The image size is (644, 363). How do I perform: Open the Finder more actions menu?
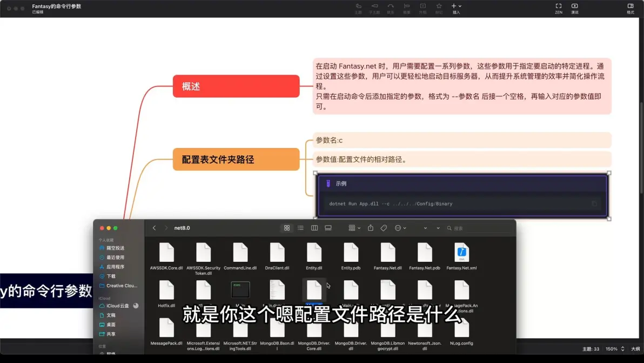pyautogui.click(x=400, y=228)
